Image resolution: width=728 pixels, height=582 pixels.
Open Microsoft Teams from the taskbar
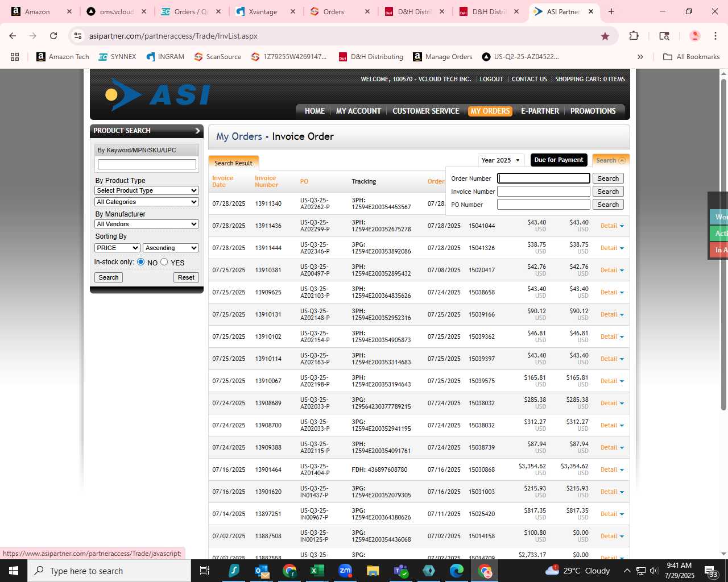click(x=400, y=571)
